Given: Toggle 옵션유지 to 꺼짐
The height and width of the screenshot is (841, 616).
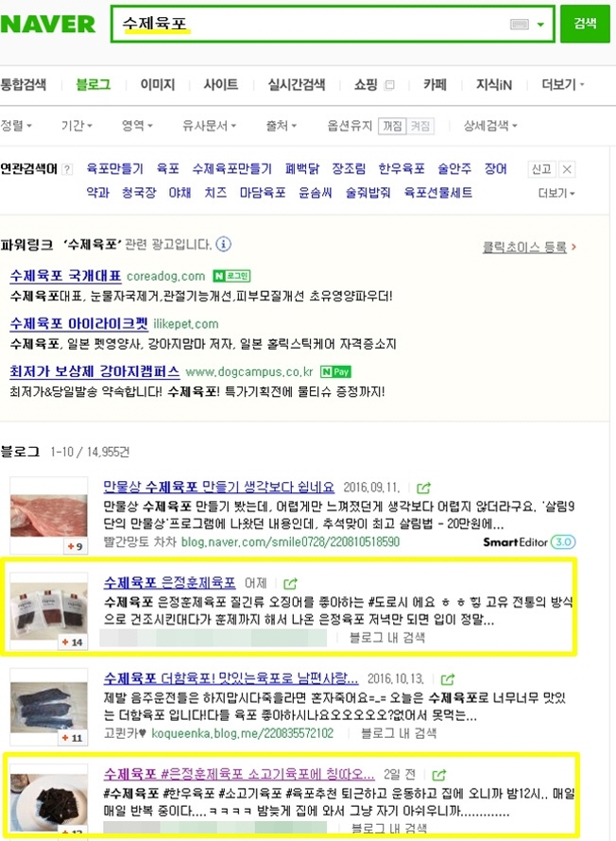Looking at the screenshot, I should [x=392, y=126].
